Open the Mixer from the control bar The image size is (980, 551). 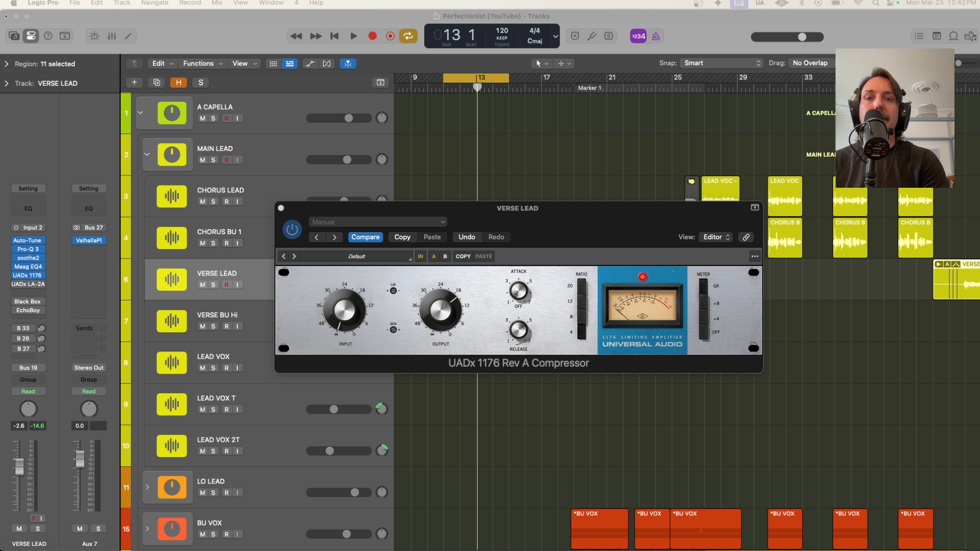(x=112, y=36)
